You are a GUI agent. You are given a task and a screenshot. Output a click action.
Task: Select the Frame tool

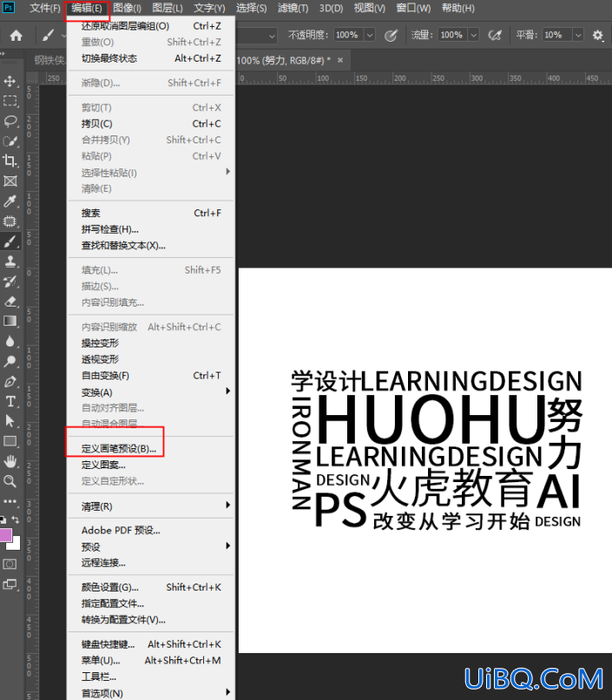click(10, 181)
